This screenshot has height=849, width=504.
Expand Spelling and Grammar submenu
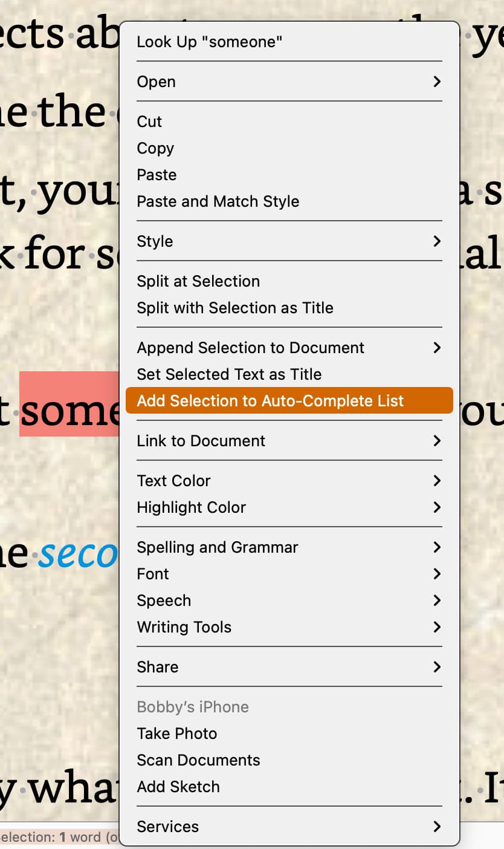(289, 547)
